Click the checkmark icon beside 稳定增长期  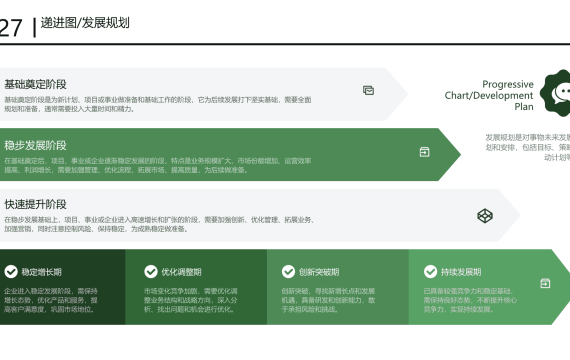point(11,271)
